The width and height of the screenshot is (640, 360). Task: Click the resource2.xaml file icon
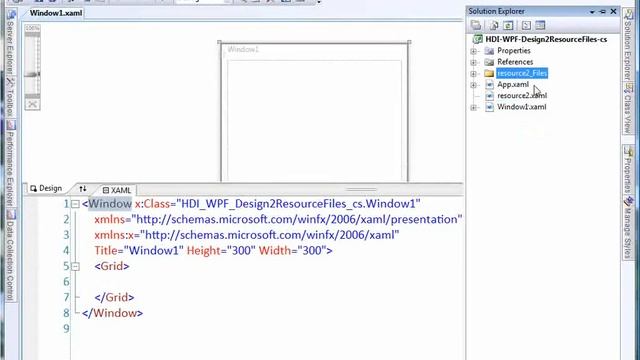pos(489,96)
